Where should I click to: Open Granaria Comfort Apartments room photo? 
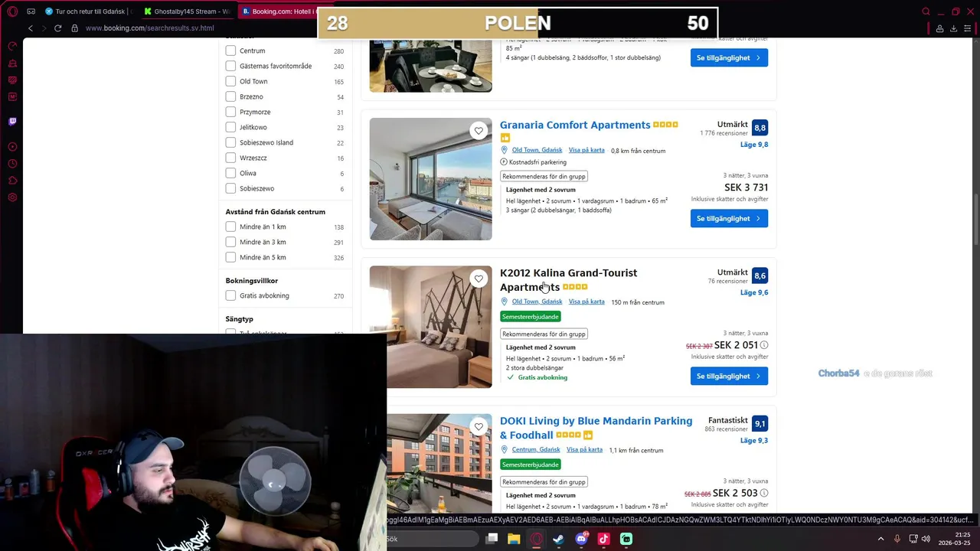tap(431, 179)
